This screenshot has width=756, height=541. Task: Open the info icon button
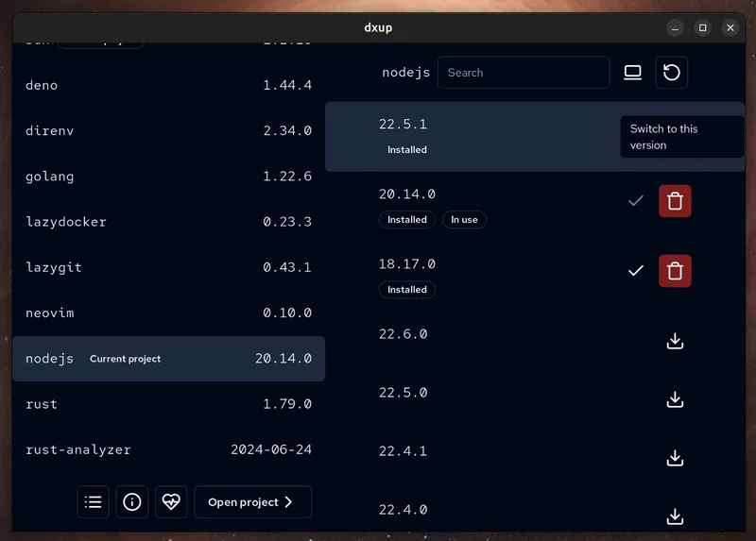(x=132, y=502)
